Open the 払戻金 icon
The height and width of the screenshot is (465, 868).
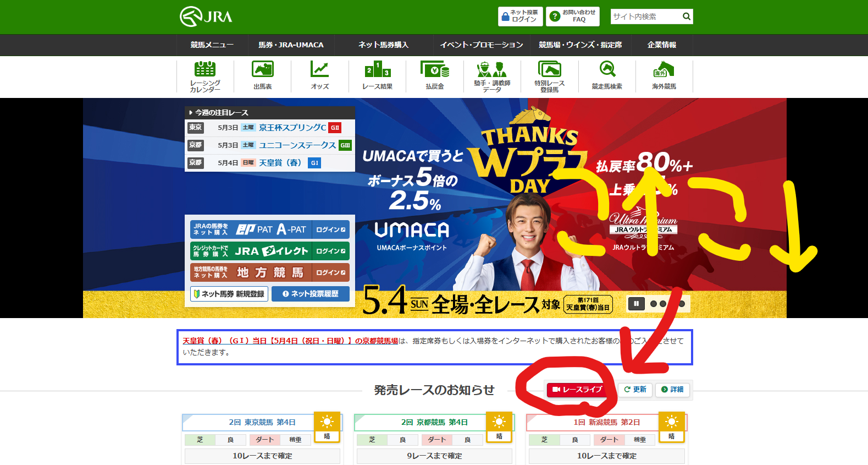pos(435,76)
